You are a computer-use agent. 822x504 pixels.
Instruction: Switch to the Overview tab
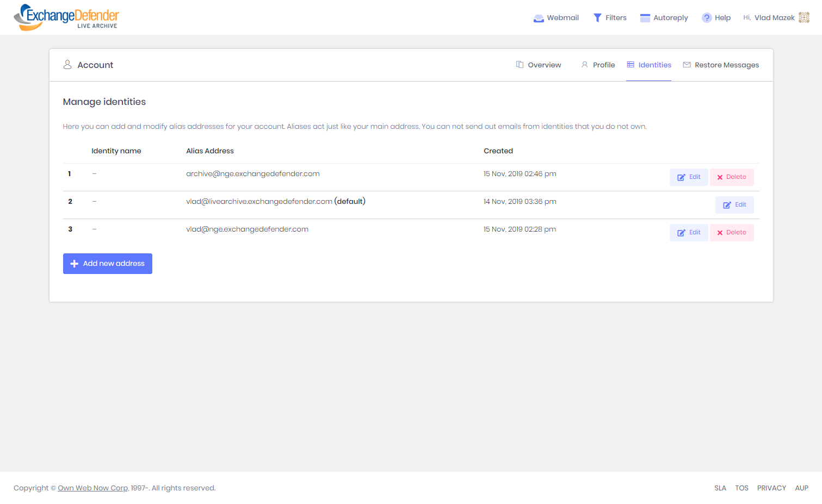(539, 65)
